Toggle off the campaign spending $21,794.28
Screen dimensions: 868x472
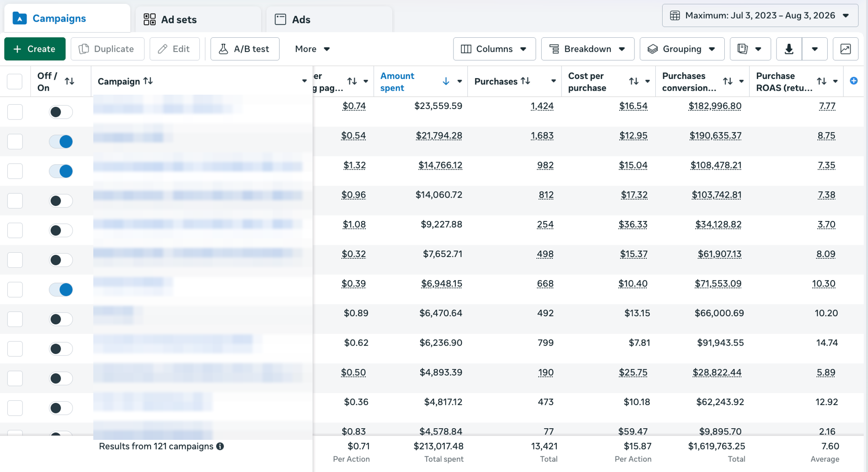[61, 142]
